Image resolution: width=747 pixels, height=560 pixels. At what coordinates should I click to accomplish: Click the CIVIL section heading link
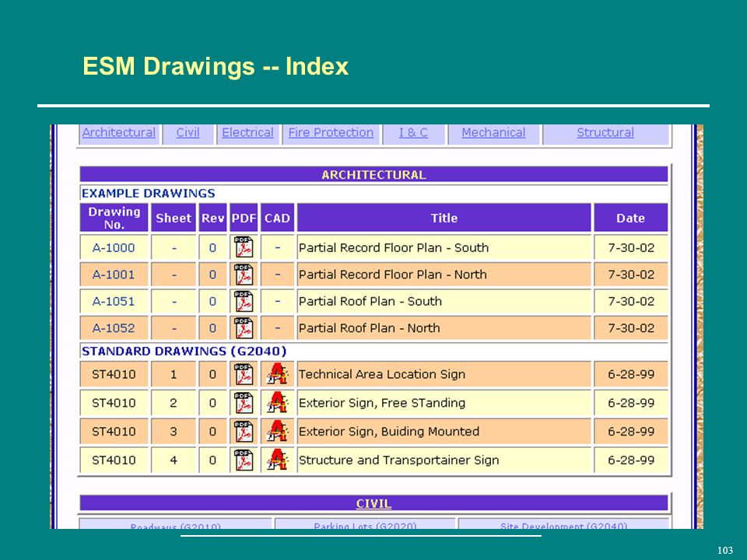click(373, 503)
